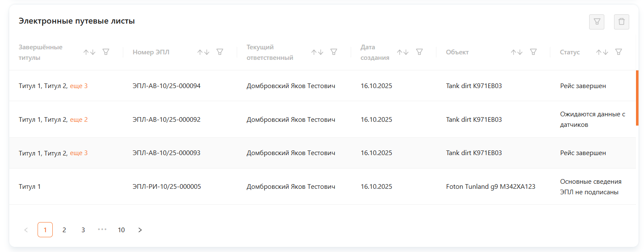Go to page 2
Viewport: 644px width, 252px height.
click(x=64, y=230)
